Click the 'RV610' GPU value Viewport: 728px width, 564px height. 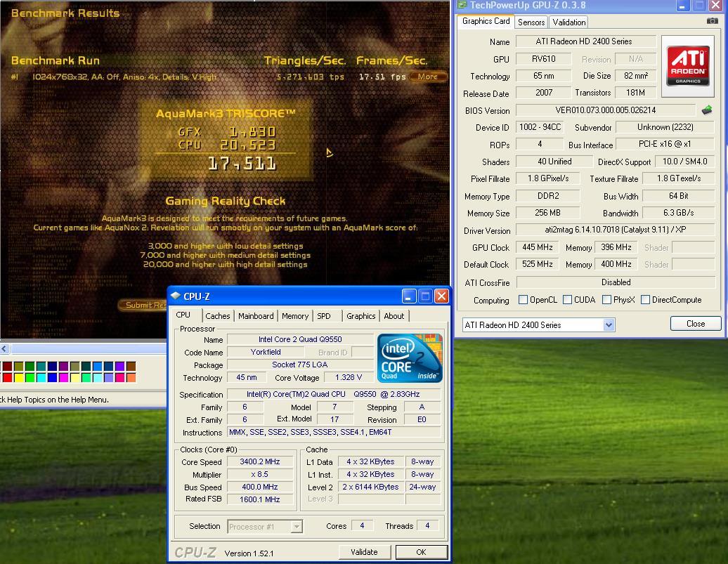(x=543, y=59)
